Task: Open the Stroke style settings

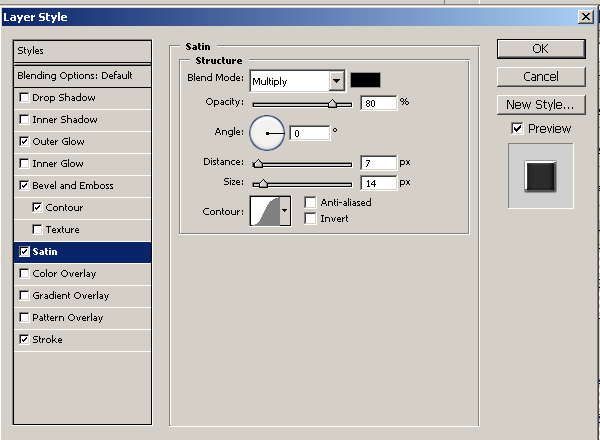Action: pos(47,340)
